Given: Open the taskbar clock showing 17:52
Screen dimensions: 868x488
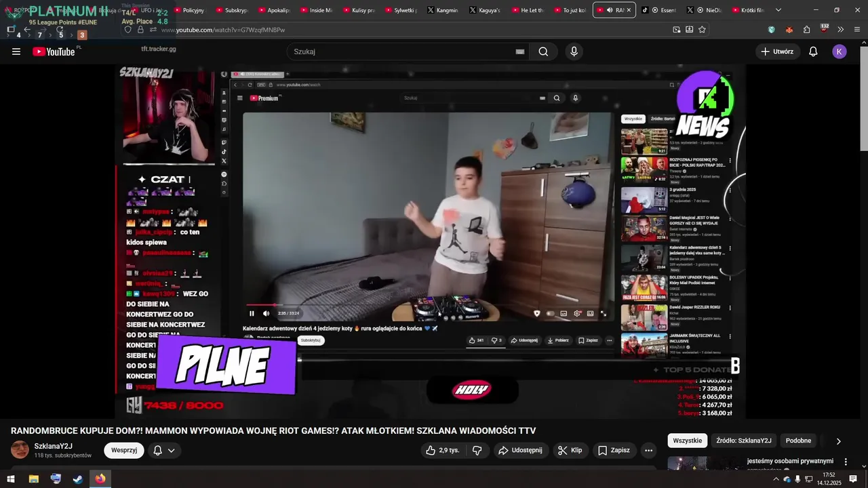Looking at the screenshot, I should pyautogui.click(x=829, y=479).
